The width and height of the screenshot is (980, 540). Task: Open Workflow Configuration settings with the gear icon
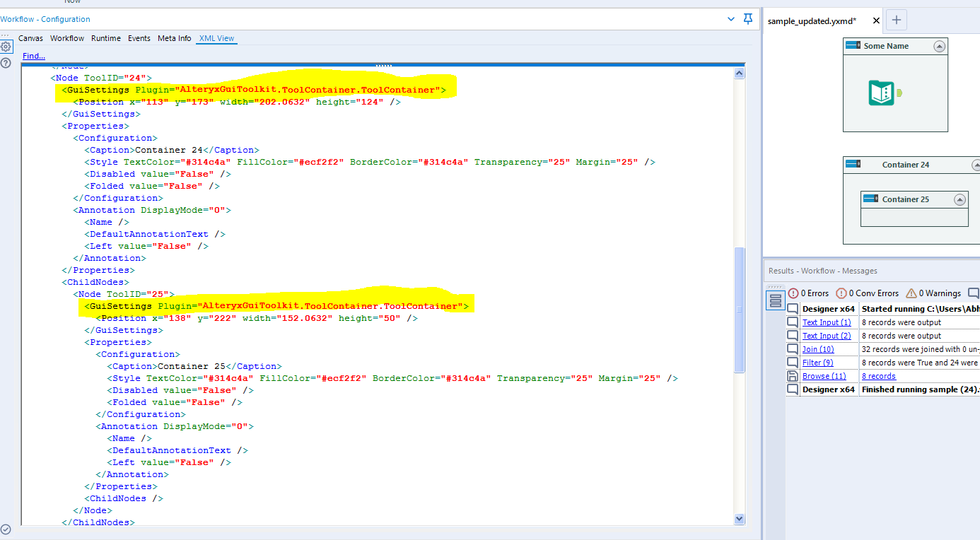(6, 45)
